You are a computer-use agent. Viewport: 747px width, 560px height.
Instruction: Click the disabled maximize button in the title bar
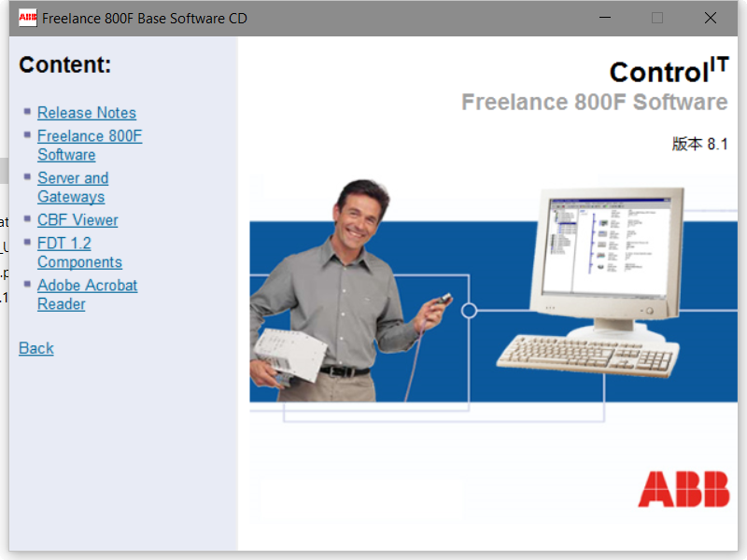(657, 18)
